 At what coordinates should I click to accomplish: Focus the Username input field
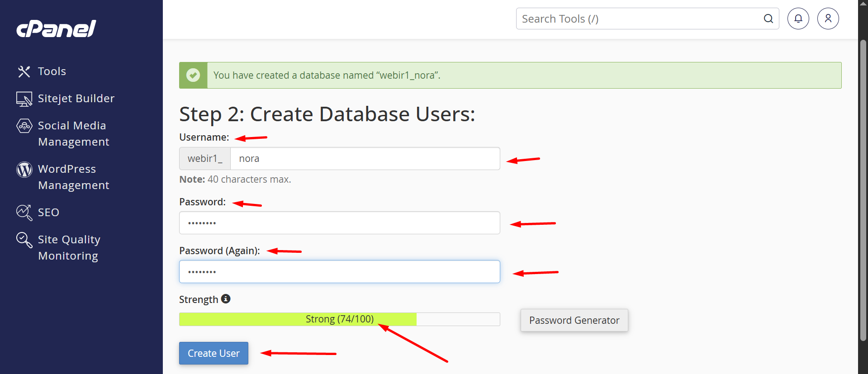coord(365,159)
